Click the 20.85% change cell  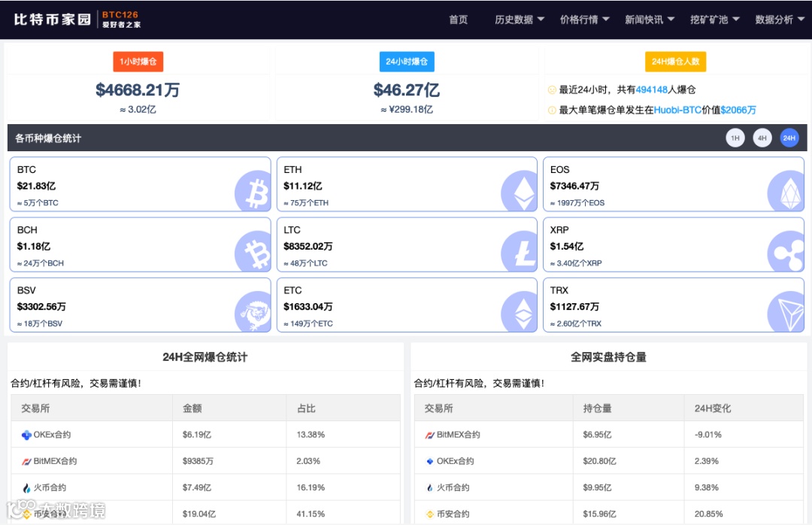tap(708, 514)
